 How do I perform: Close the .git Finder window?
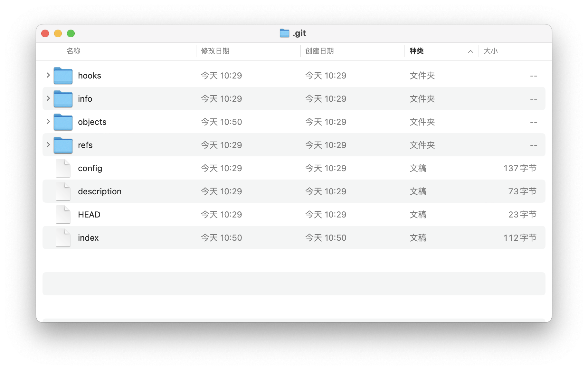click(45, 33)
